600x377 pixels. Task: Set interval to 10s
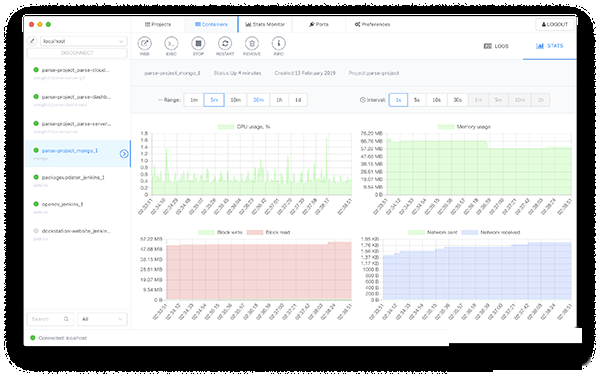click(x=437, y=100)
